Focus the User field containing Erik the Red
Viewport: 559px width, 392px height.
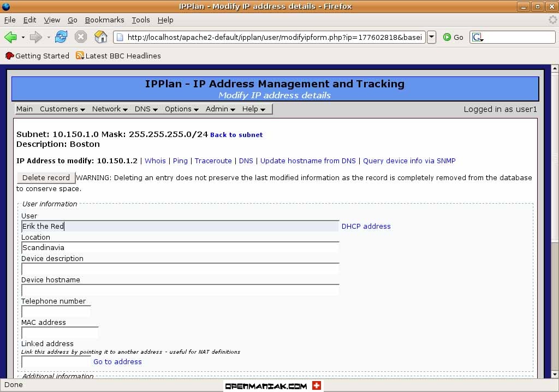180,226
